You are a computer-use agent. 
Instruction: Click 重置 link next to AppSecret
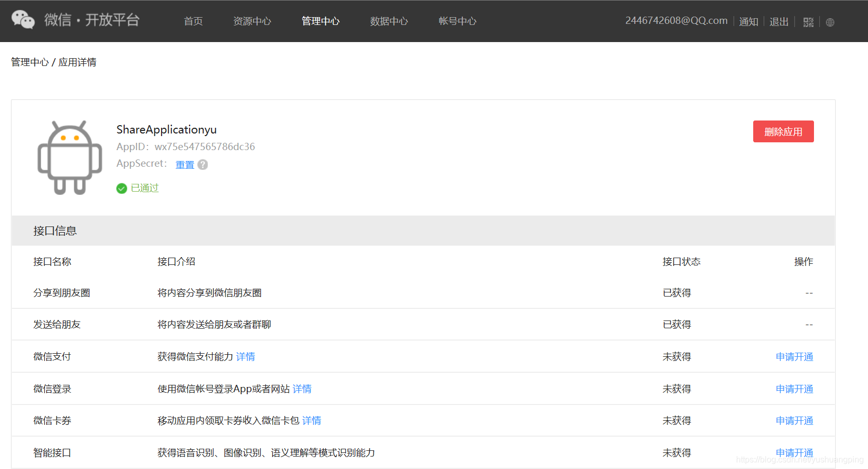tap(185, 165)
